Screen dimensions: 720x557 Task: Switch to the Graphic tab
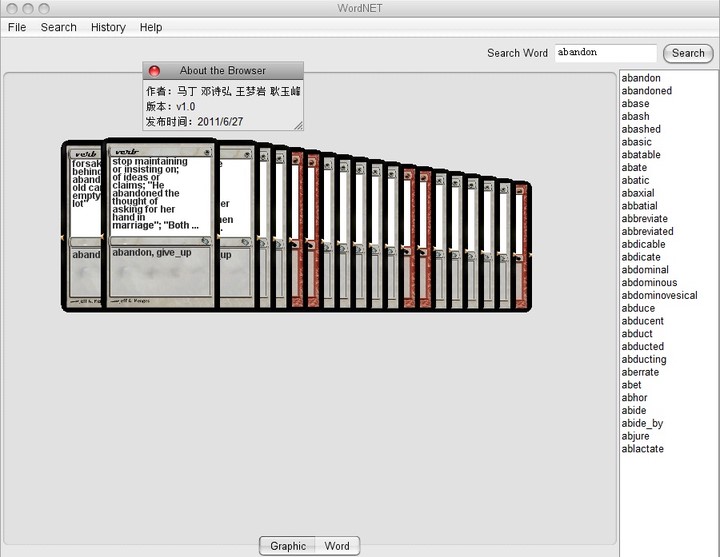tap(287, 546)
